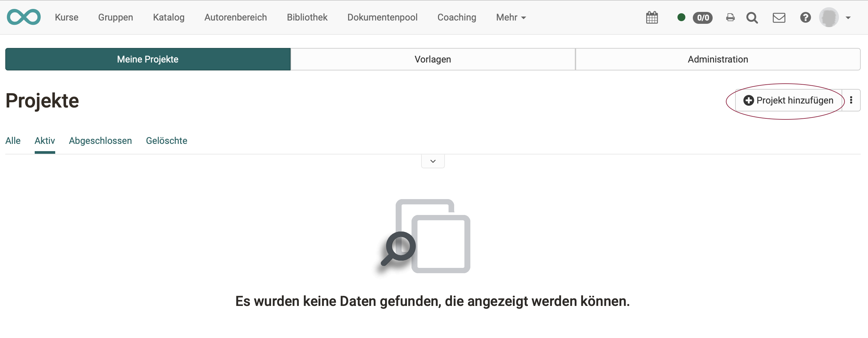Open the search via the magnifier icon
The height and width of the screenshot is (338, 868).
752,18
